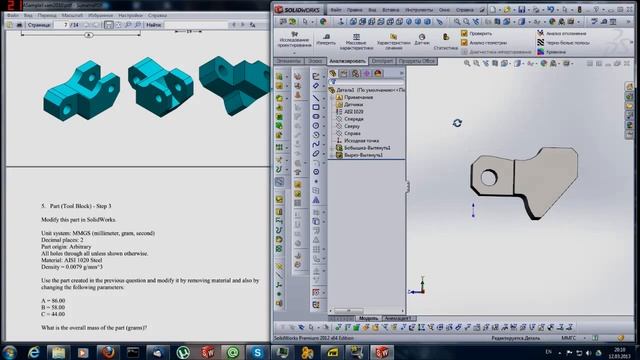Click the Кривизна (Curvature) button
This screenshot has height=360, width=640.
point(551,52)
